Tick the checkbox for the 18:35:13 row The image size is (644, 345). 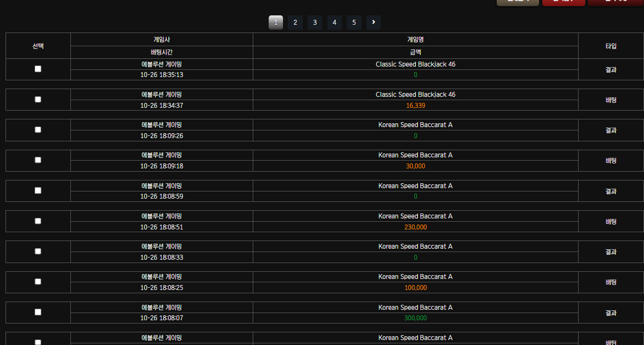point(38,69)
